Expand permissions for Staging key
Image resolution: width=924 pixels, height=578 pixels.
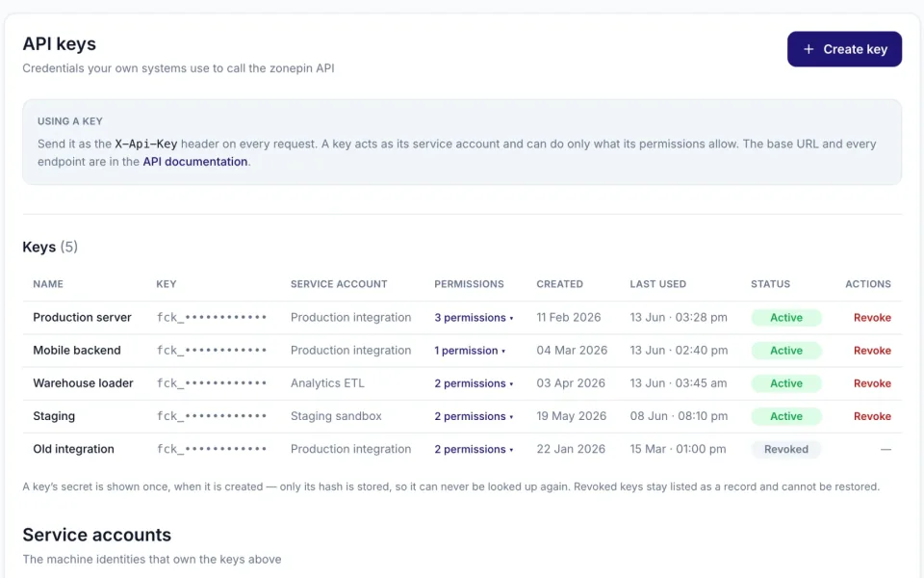[474, 416]
